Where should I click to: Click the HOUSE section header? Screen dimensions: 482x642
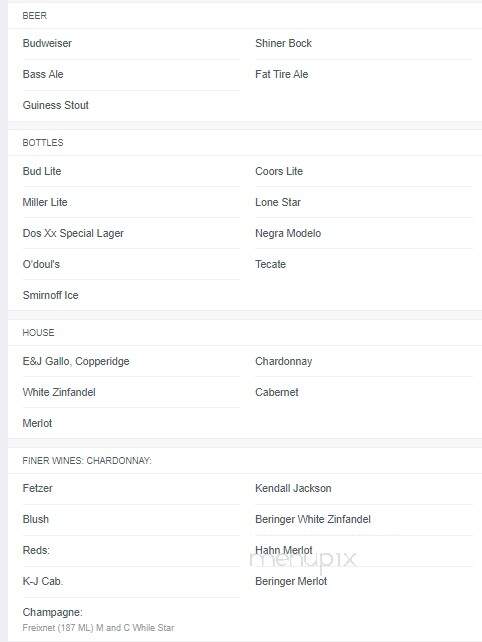click(x=38, y=332)
